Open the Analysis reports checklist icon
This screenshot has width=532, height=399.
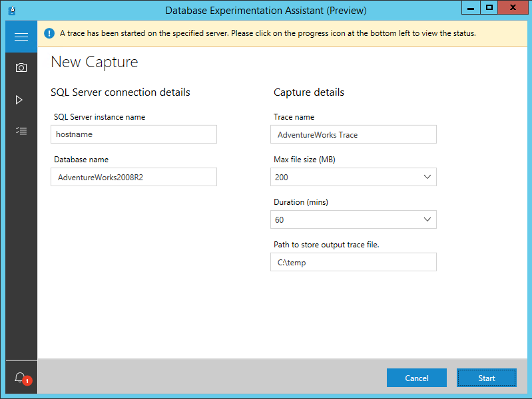(21, 131)
